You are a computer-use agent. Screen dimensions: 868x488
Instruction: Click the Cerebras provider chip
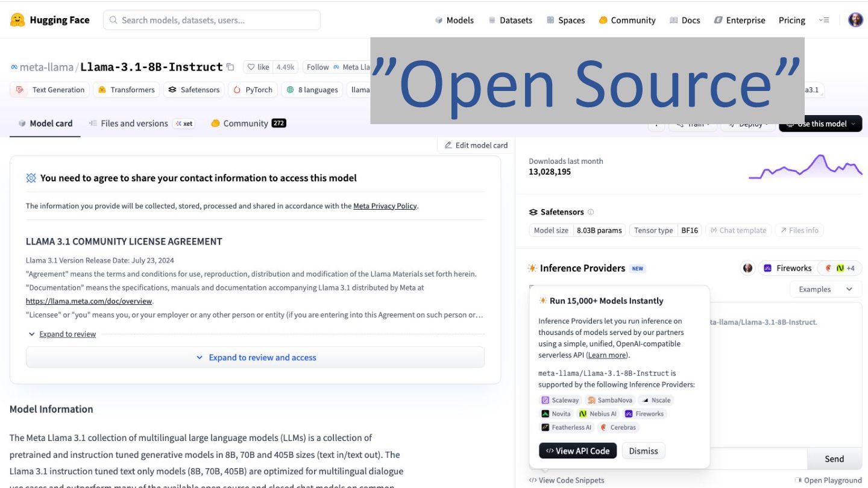[618, 428]
